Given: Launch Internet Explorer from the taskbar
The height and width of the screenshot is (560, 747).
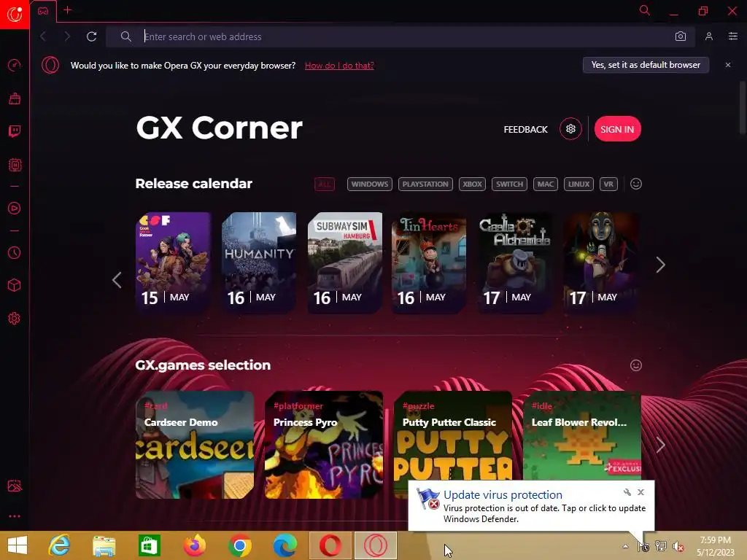Looking at the screenshot, I should click(x=60, y=545).
